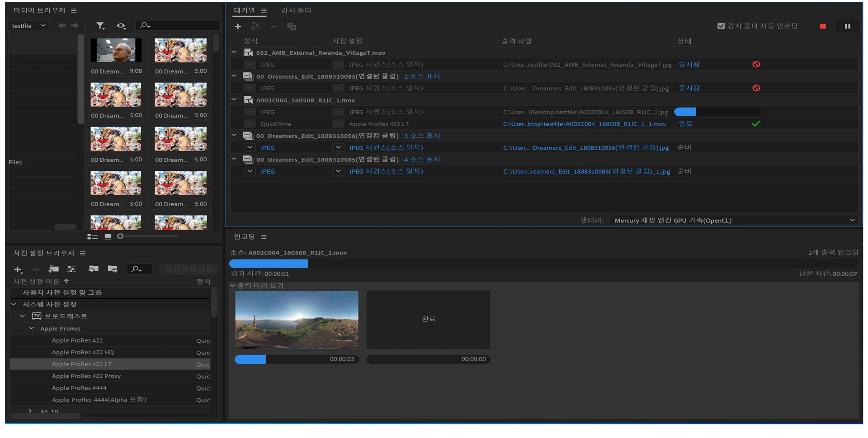This screenshot has height=438, width=868.
Task: Click the film icon beside A002C004_160508_R1JC_1.mov
Action: 248,100
